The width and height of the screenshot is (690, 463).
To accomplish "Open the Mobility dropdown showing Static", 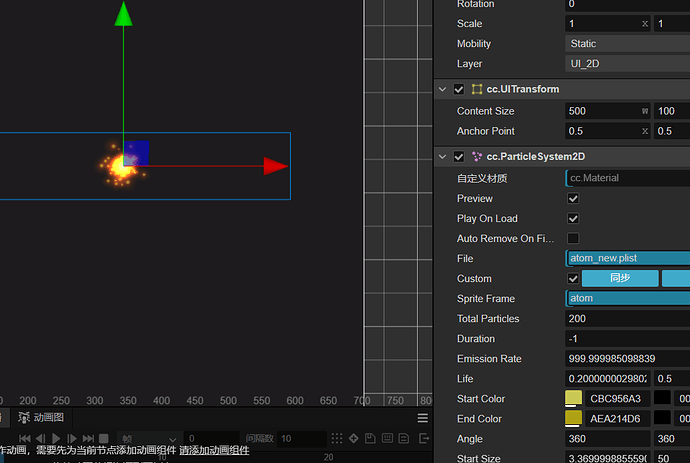I will pyautogui.click(x=628, y=44).
